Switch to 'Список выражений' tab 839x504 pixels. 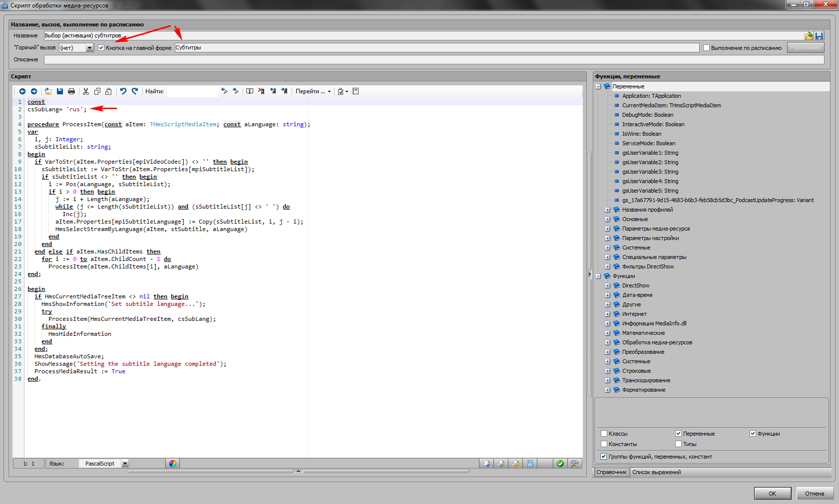pyautogui.click(x=656, y=472)
